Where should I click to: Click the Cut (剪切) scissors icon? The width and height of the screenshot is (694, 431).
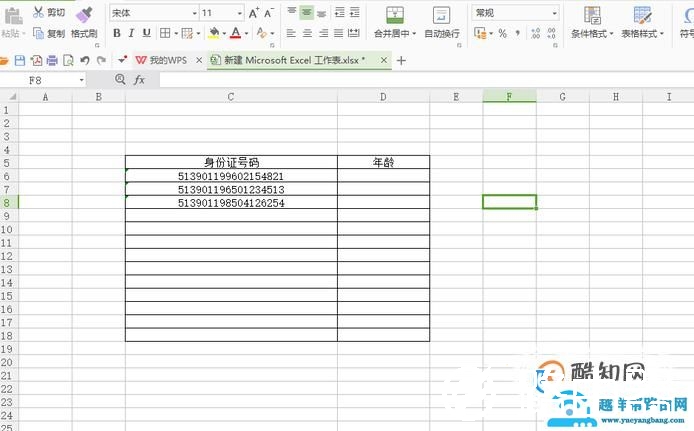point(39,12)
